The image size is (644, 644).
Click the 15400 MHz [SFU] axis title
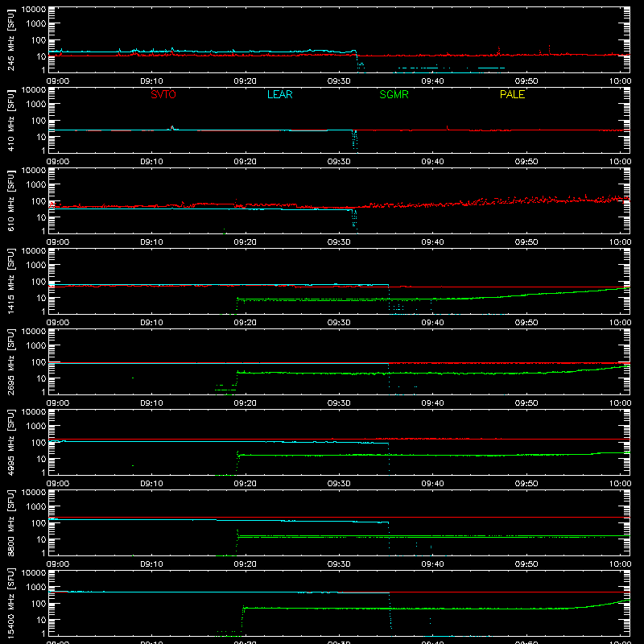click(10, 603)
